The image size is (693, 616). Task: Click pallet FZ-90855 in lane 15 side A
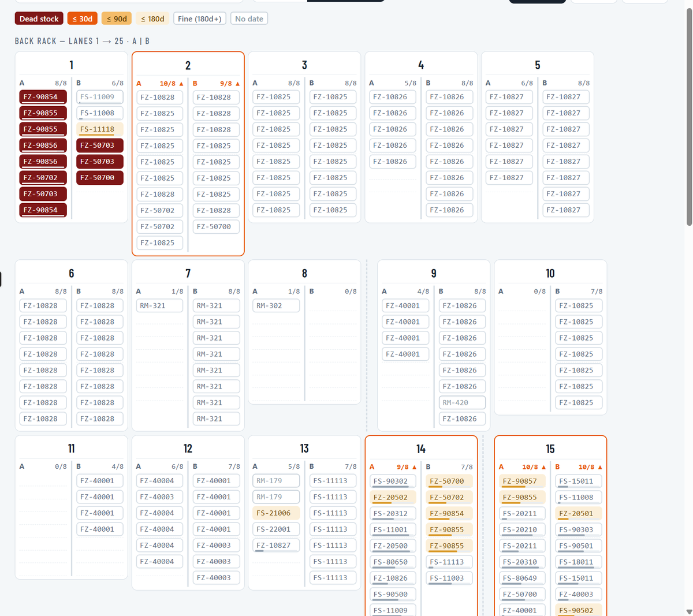click(523, 497)
